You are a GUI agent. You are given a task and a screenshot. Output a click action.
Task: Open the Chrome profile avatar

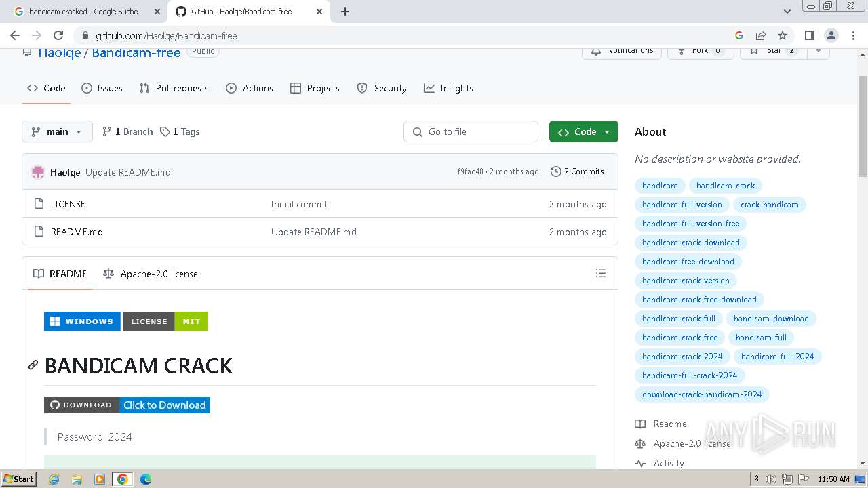831,35
